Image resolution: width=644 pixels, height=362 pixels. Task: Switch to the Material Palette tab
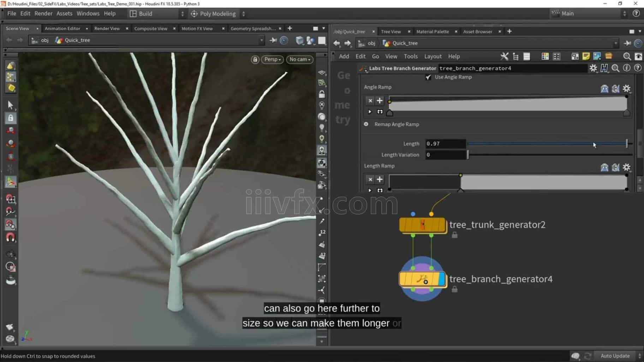click(433, 31)
